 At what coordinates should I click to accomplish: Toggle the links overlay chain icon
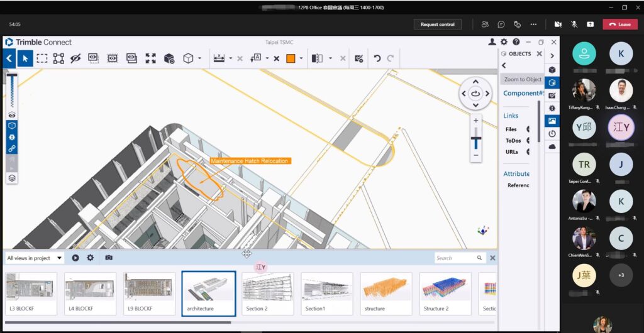pyautogui.click(x=12, y=149)
